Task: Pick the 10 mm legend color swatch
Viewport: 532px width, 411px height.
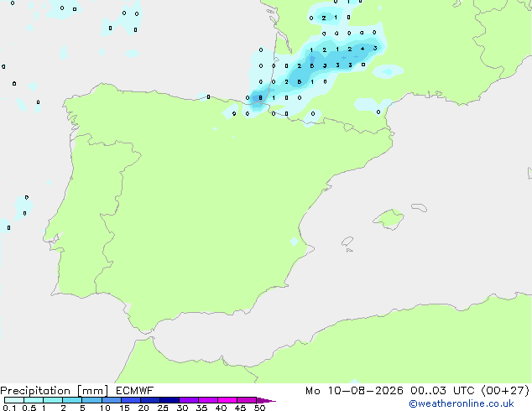Action: [111, 400]
